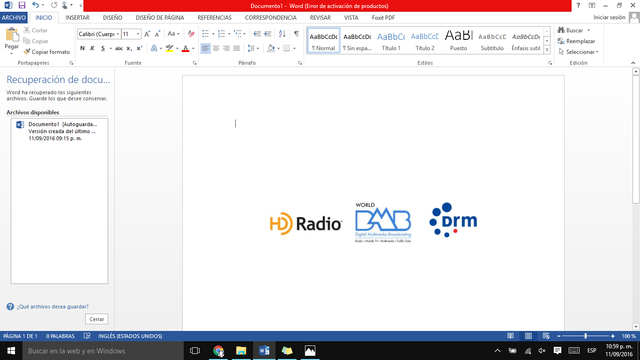Apply yellow text highlight color
This screenshot has height=360, width=640.
[x=169, y=48]
